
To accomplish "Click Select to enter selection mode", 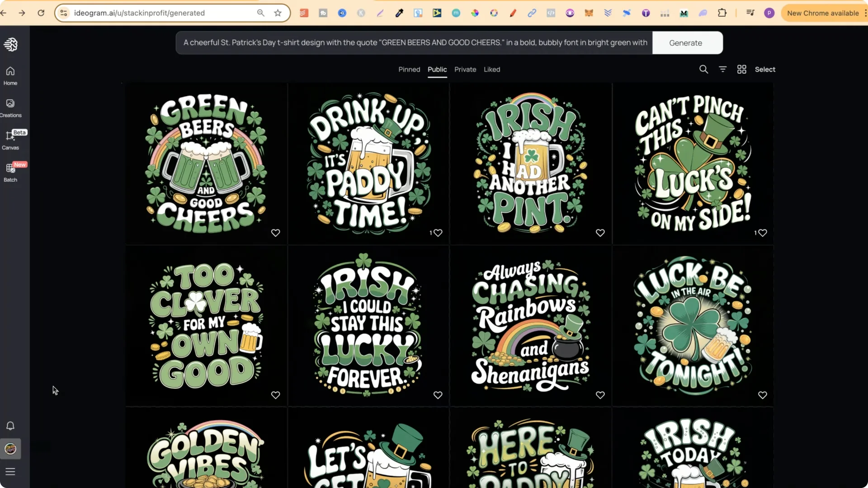I will [x=765, y=69].
